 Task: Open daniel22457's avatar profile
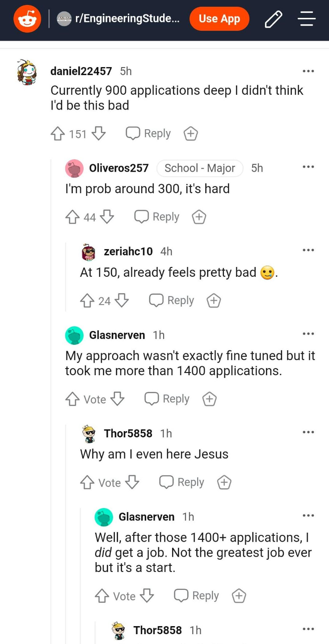tap(27, 72)
